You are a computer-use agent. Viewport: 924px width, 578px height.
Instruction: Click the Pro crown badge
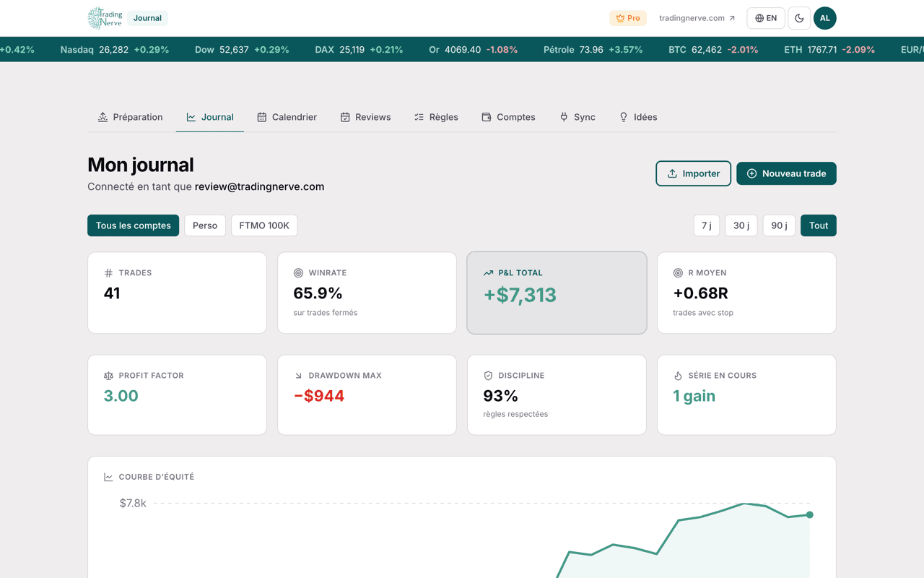628,18
